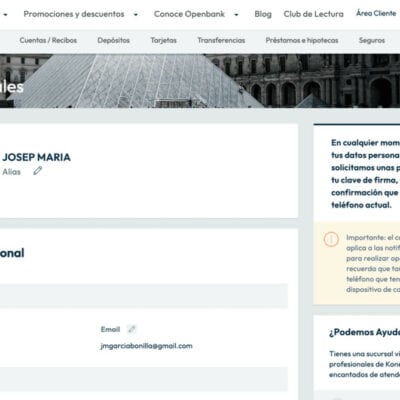Open Conoce Openbank menu

tap(189, 14)
